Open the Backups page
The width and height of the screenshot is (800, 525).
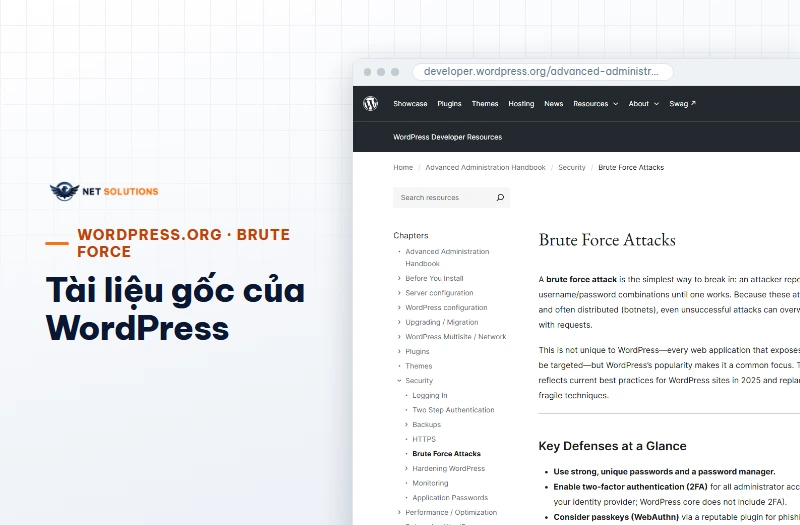coord(426,424)
